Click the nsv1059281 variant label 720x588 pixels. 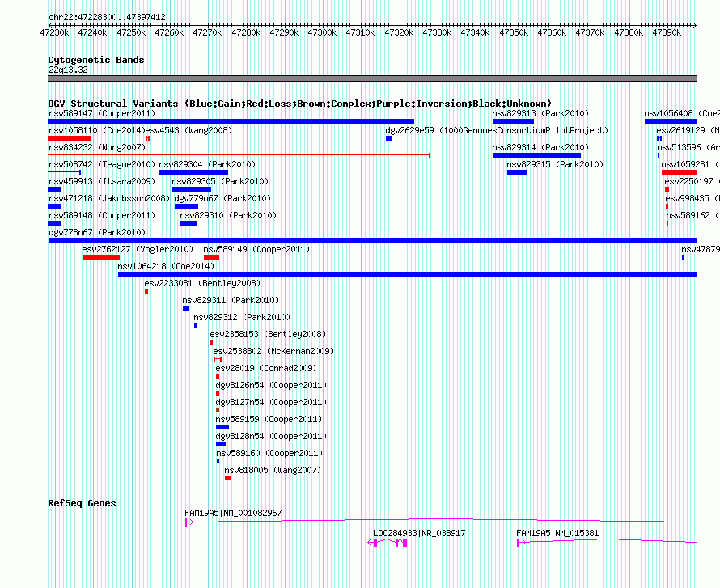click(x=691, y=164)
